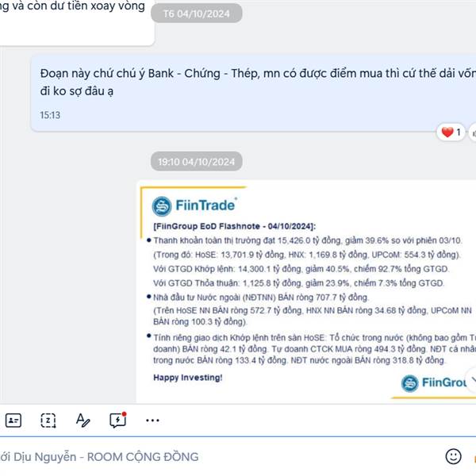The width and height of the screenshot is (476, 476).
Task: Select the message ending 'dư tiền xoay vòng'
Action: (76, 21)
